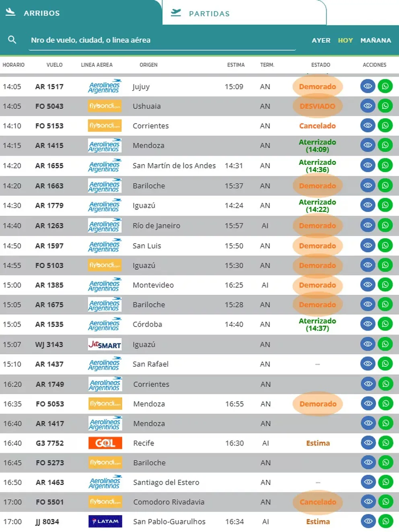399x532 pixels.
Task: Share flight AR 1263 via WhatsApp
Action: [385, 225]
